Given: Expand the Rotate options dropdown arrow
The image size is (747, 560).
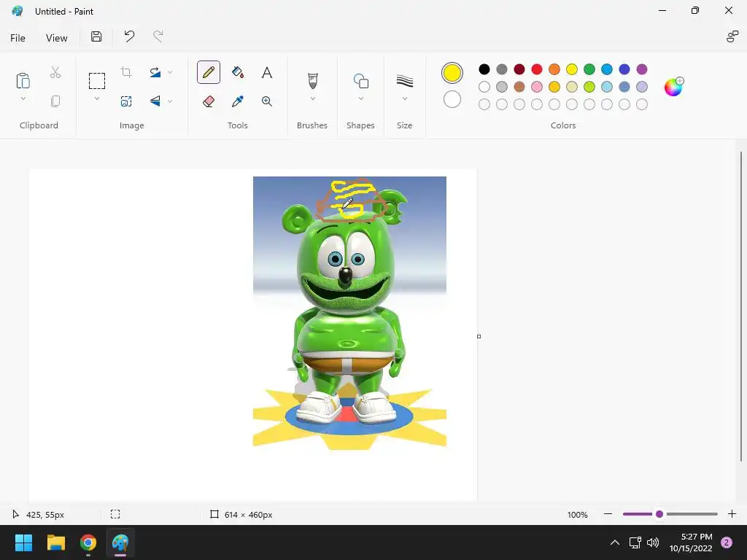Looking at the screenshot, I should [170, 72].
